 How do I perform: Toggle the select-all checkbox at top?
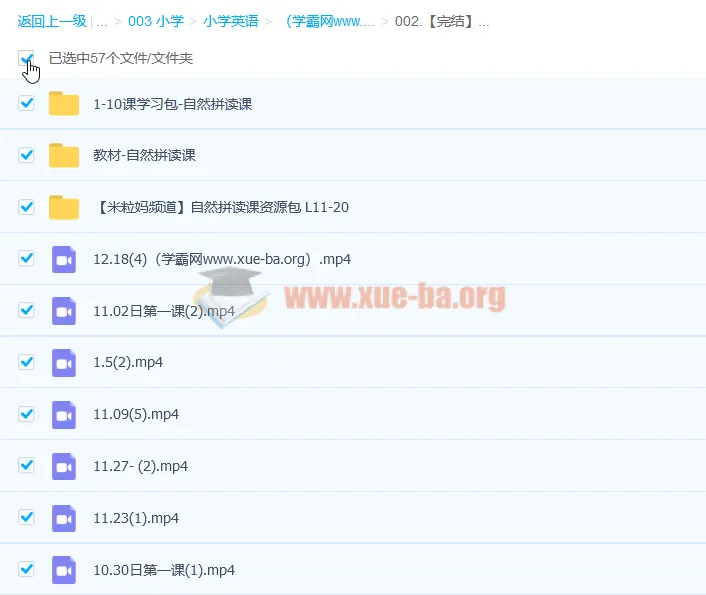click(x=26, y=59)
